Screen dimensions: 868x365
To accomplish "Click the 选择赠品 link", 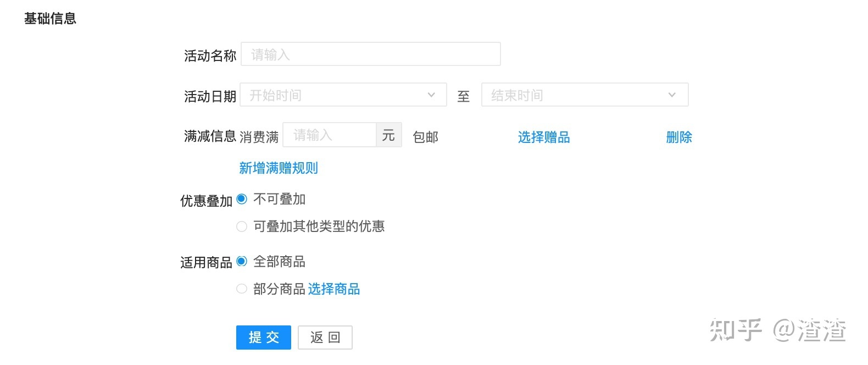I will 544,137.
